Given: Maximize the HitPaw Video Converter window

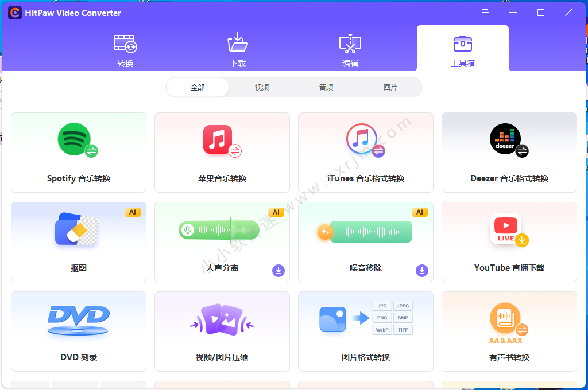Looking at the screenshot, I should pos(541,13).
